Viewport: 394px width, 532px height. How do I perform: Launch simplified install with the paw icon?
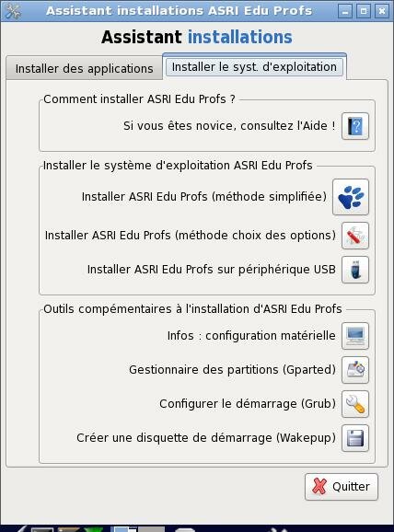351,197
